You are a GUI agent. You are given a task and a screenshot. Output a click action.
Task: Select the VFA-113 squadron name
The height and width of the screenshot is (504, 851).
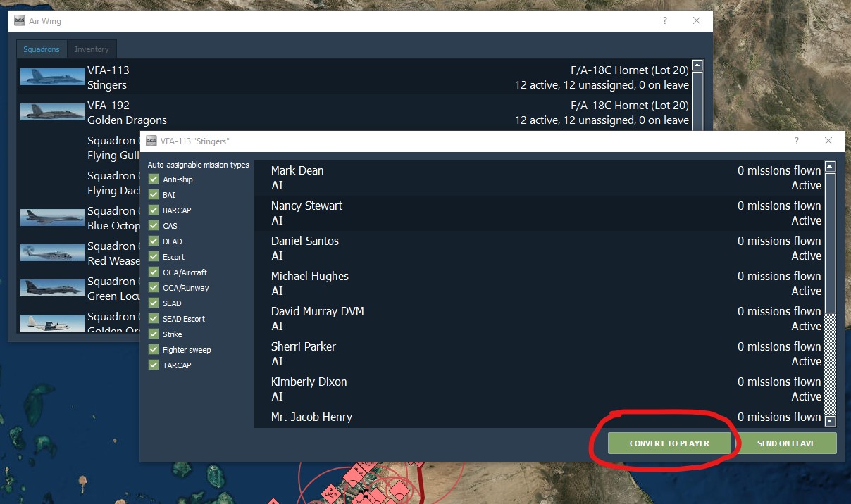[x=108, y=70]
